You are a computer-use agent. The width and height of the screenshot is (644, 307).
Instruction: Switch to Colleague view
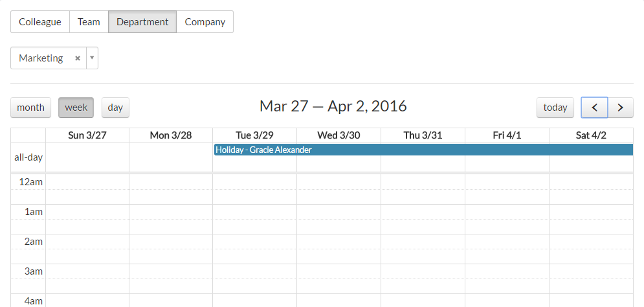[x=40, y=21]
